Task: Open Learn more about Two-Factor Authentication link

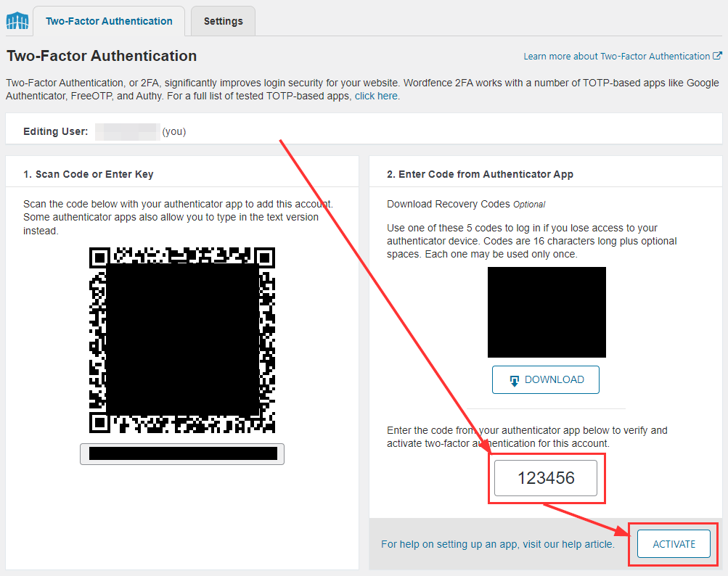Action: pos(616,56)
